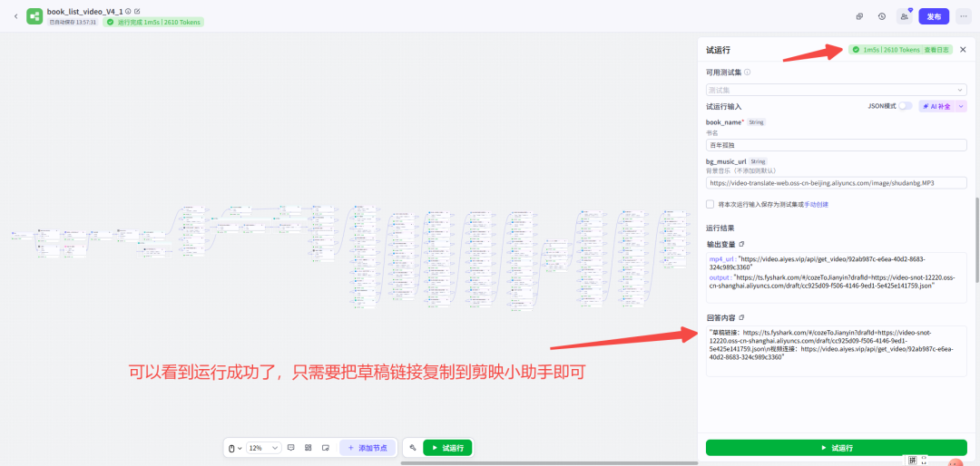980x466 pixels.
Task: Expand the 测试集 dropdown
Action: point(837,90)
